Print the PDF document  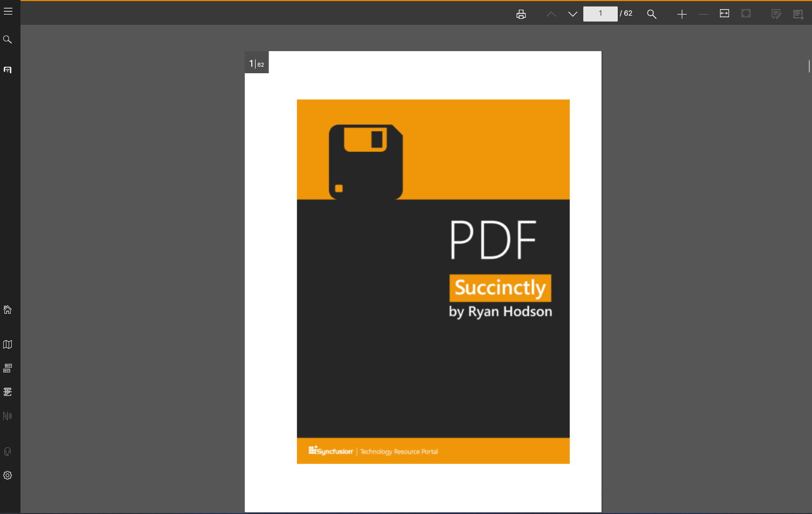point(521,14)
